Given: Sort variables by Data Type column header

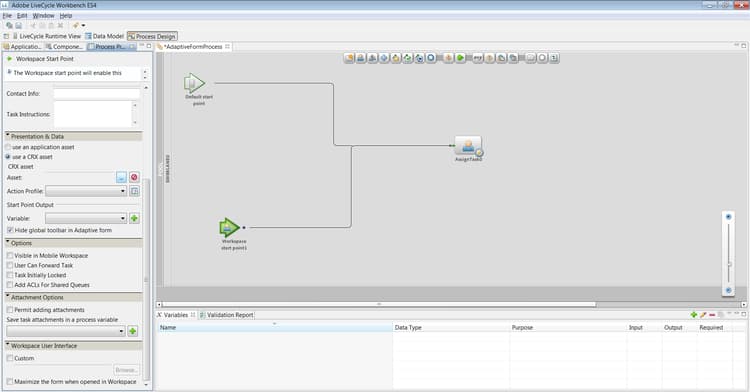Looking at the screenshot, I should point(452,327).
